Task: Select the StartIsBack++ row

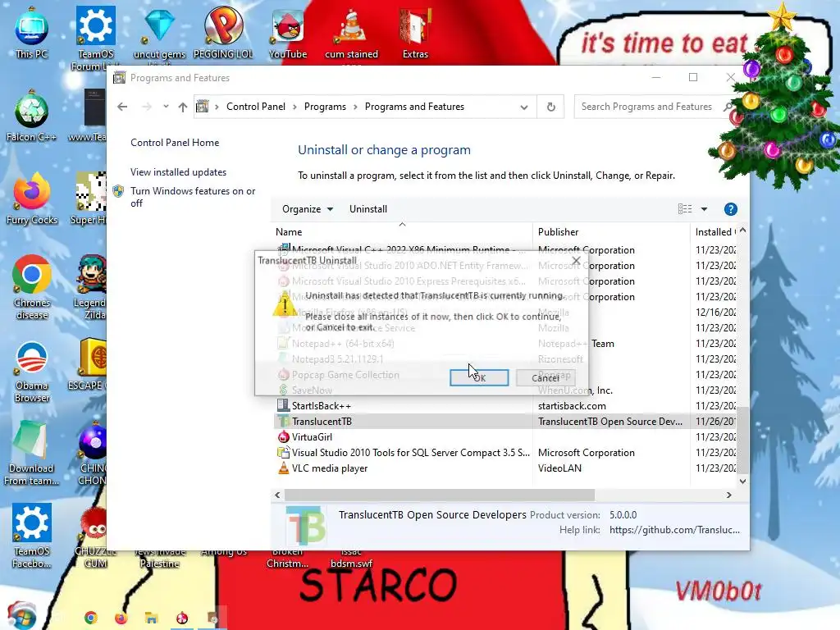Action: point(504,405)
